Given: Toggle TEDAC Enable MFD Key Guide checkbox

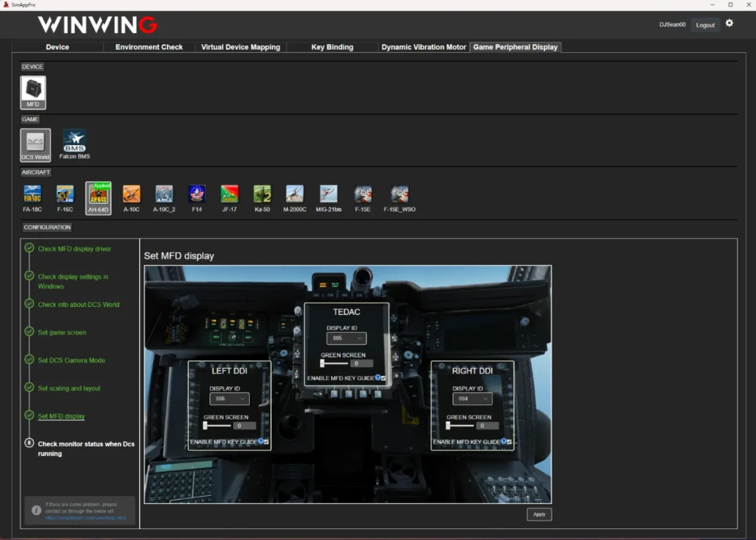Looking at the screenshot, I should (383, 379).
